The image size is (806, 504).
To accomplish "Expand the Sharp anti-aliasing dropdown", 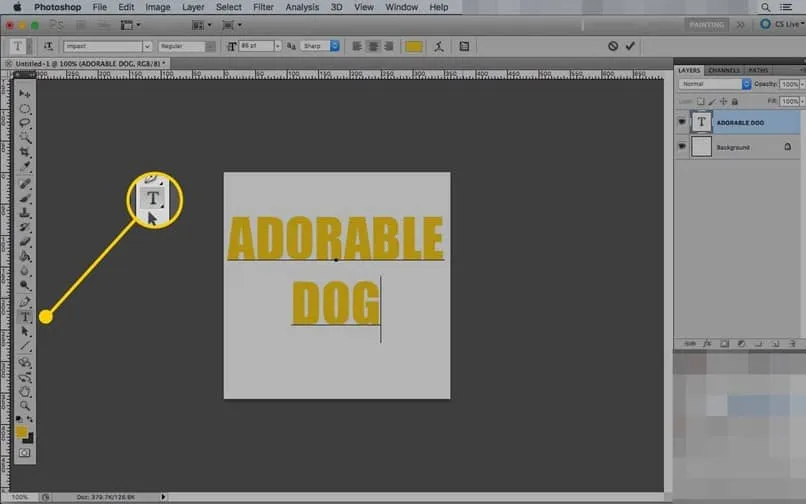I will pos(335,46).
